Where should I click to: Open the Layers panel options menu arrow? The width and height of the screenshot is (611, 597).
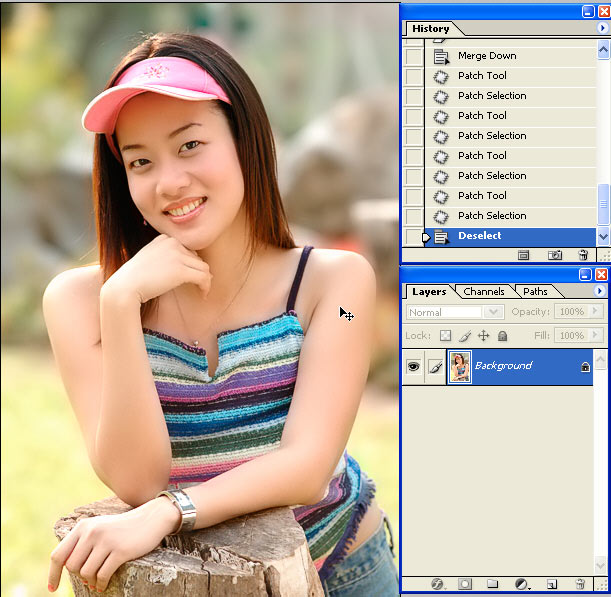tap(600, 291)
